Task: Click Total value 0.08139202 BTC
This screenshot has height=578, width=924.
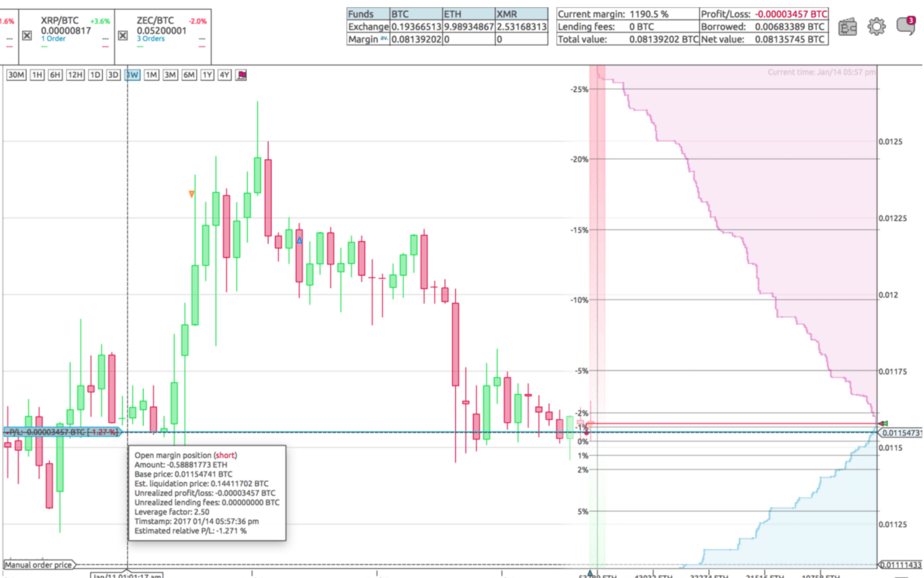Action: tap(664, 40)
